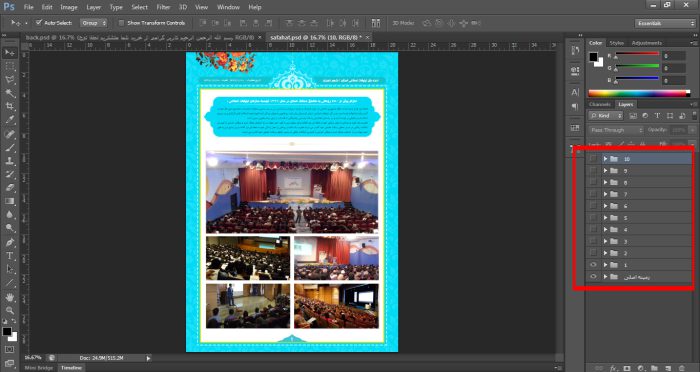Image resolution: width=700 pixels, height=372 pixels.
Task: Delete layer using the trash icon
Action: coord(682,368)
